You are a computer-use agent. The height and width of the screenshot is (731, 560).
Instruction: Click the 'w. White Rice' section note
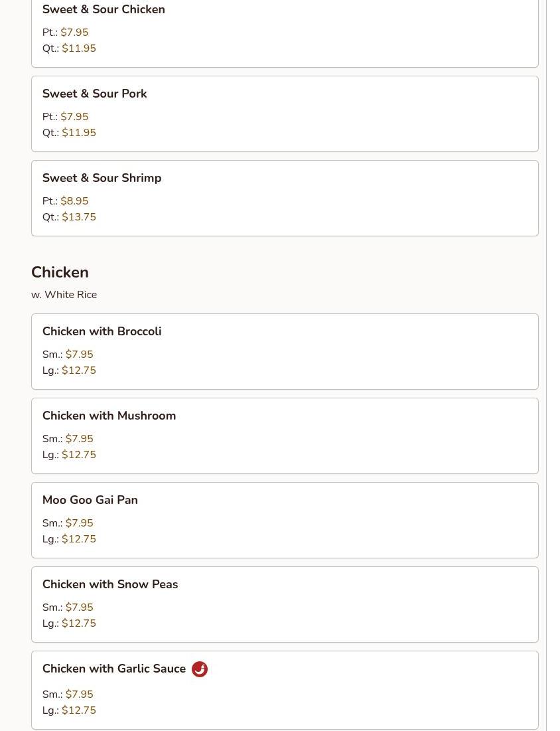coord(64,295)
